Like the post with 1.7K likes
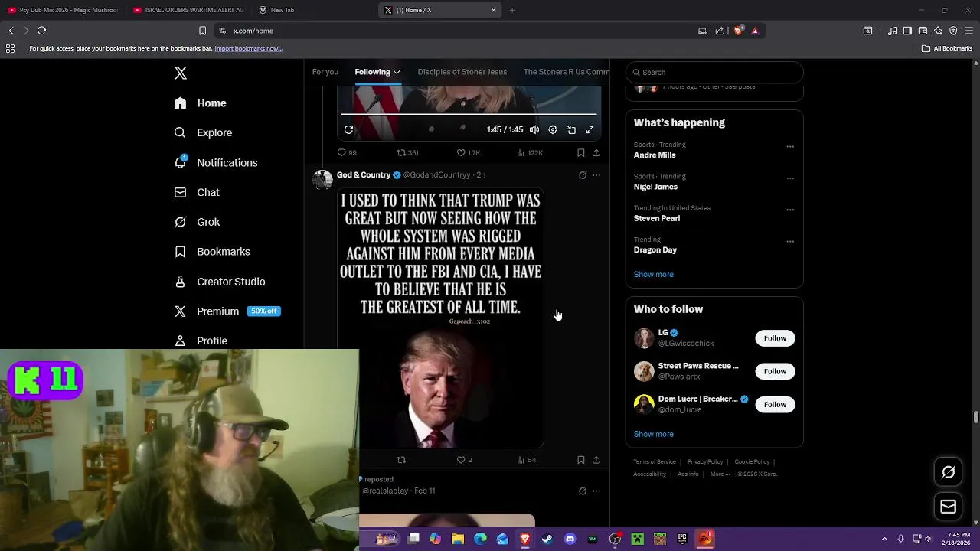This screenshot has height=551, width=980. point(468,153)
